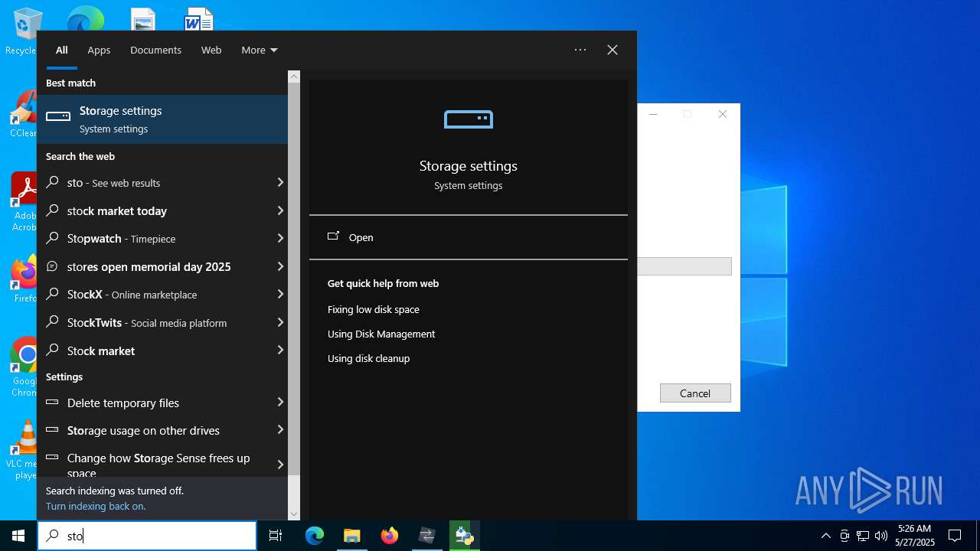Click Cancel in the background dialog window
980x551 pixels.
(x=695, y=393)
